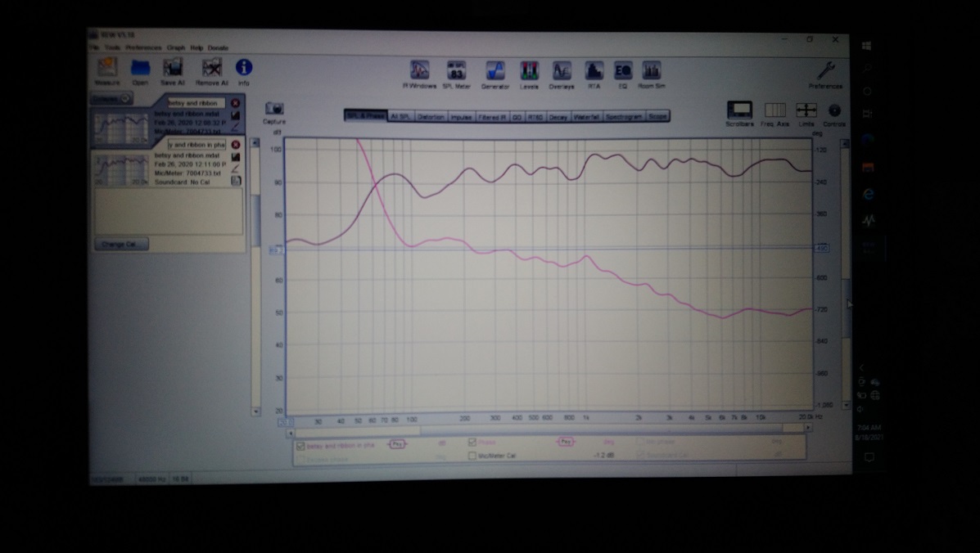The height and width of the screenshot is (553, 980).
Task: Select the SPL & Phase tab
Action: [366, 115]
